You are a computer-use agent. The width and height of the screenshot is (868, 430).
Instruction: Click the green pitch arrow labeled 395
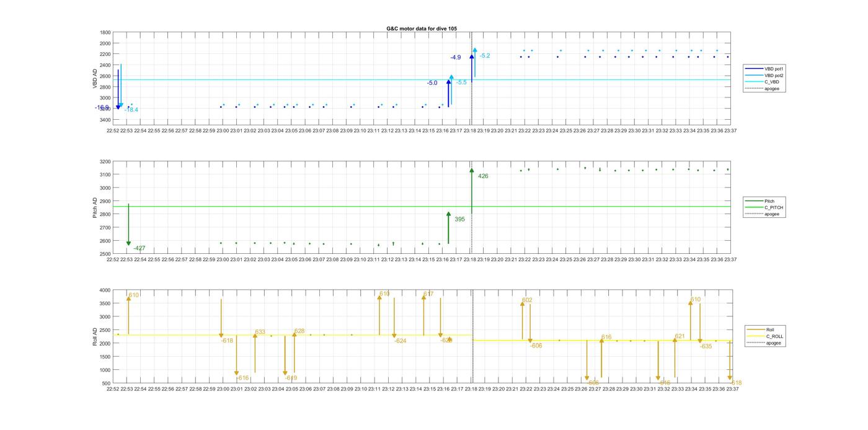[448, 228]
